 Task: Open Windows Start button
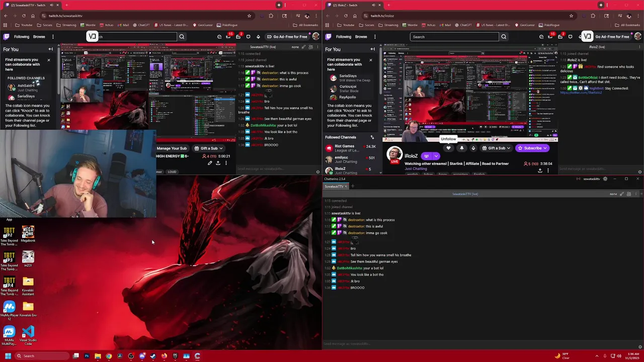coord(8,356)
